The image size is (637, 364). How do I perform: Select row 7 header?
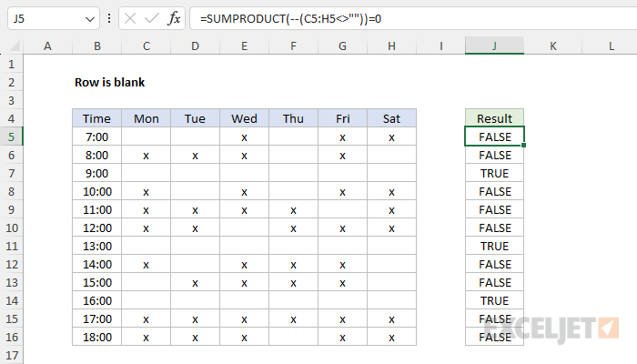(11, 174)
